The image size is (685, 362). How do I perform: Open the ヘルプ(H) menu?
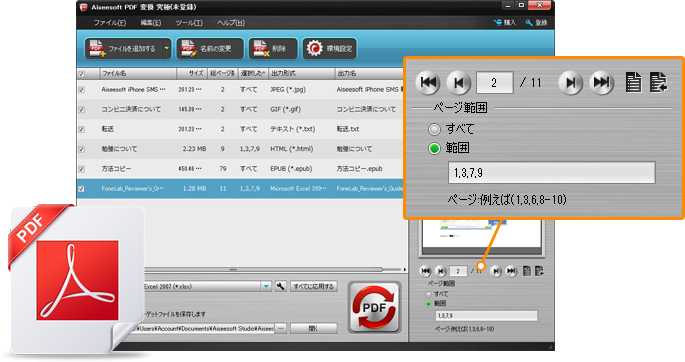(231, 23)
